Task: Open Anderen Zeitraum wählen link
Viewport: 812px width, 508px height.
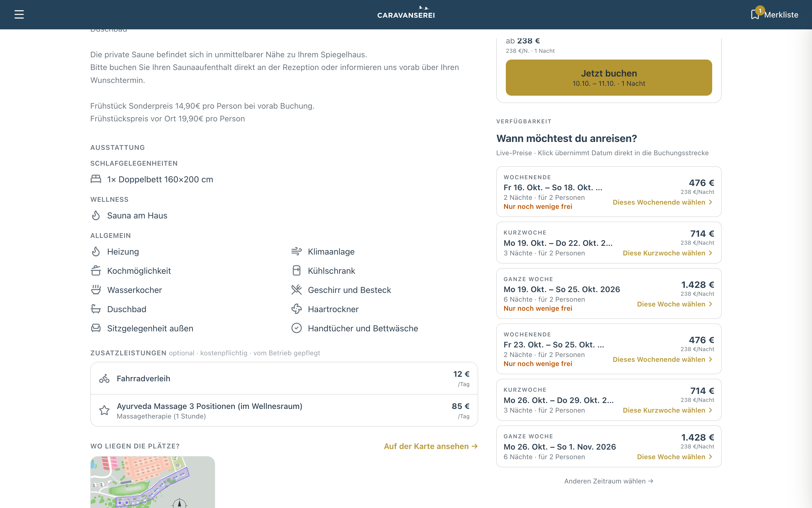Action: tap(609, 481)
